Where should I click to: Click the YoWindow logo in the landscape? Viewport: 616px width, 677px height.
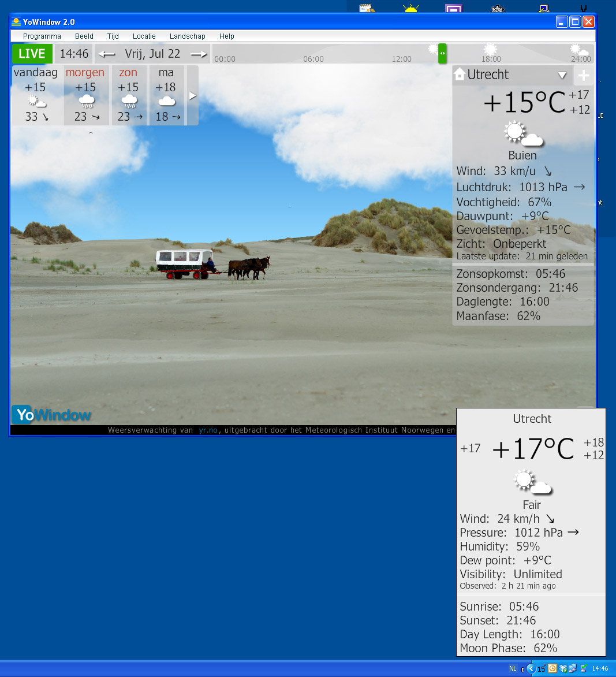[53, 414]
